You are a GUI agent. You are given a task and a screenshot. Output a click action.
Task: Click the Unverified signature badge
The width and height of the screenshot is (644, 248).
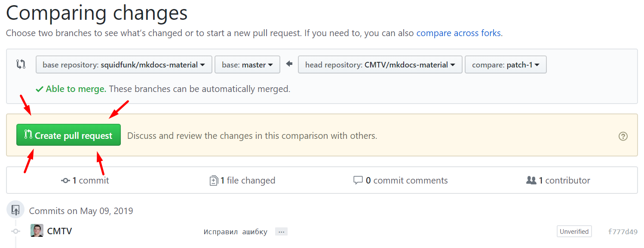[x=574, y=231]
